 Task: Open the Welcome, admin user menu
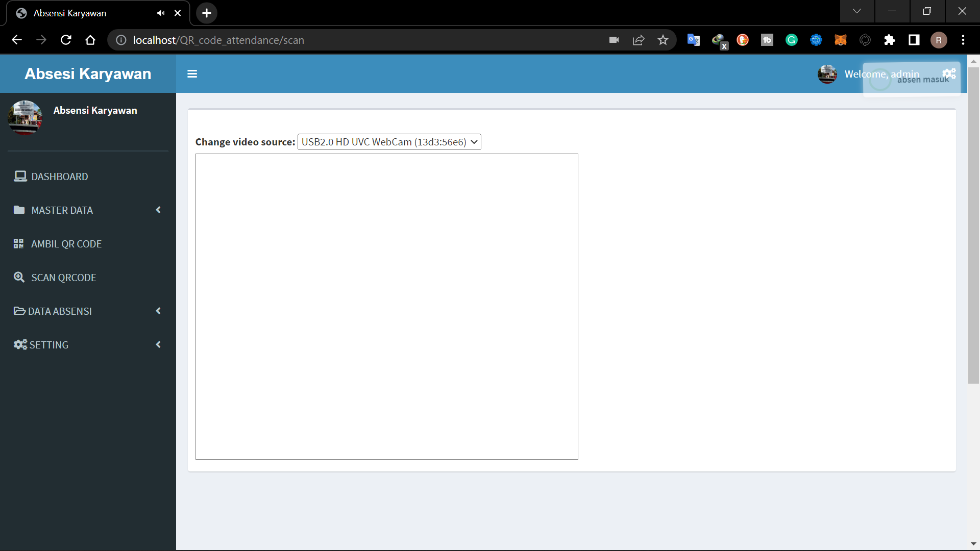click(881, 74)
